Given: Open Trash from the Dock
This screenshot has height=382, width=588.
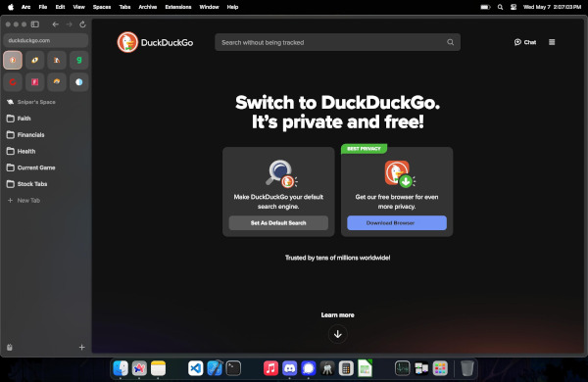Looking at the screenshot, I should [467, 368].
